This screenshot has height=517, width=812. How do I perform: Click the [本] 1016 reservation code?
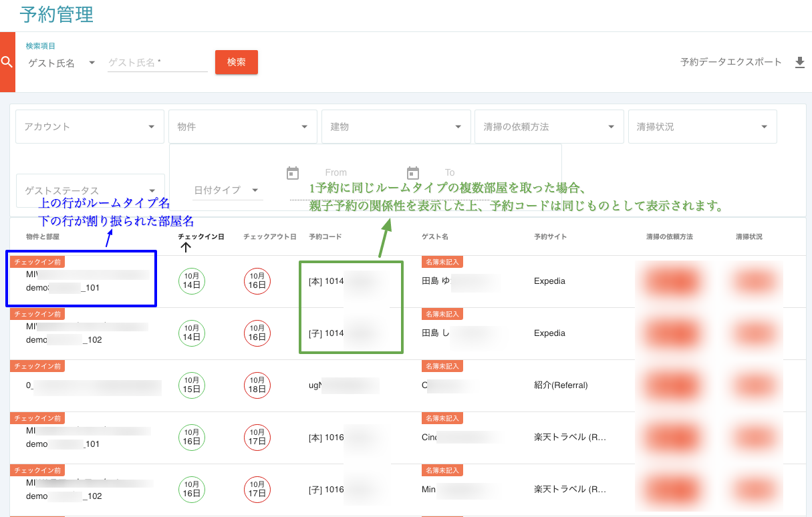click(x=326, y=438)
